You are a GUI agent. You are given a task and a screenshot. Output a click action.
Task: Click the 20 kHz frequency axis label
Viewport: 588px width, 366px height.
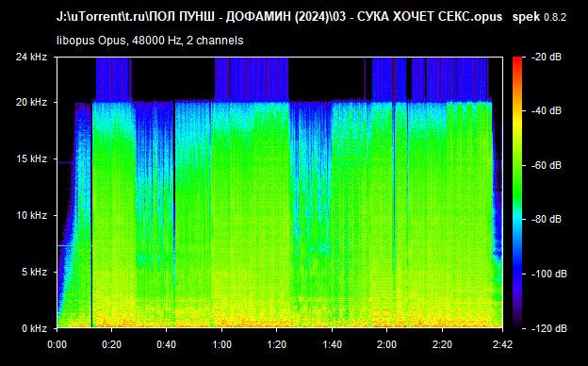click(31, 102)
